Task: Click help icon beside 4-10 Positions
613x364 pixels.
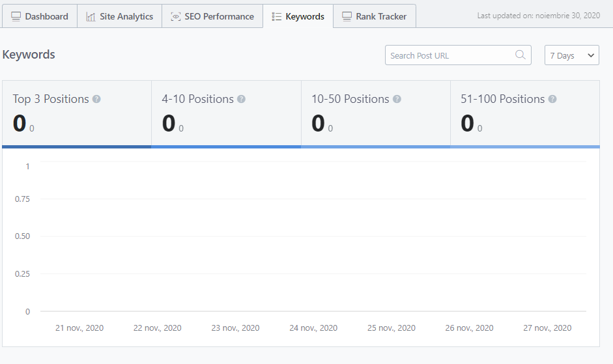Action: (x=241, y=99)
